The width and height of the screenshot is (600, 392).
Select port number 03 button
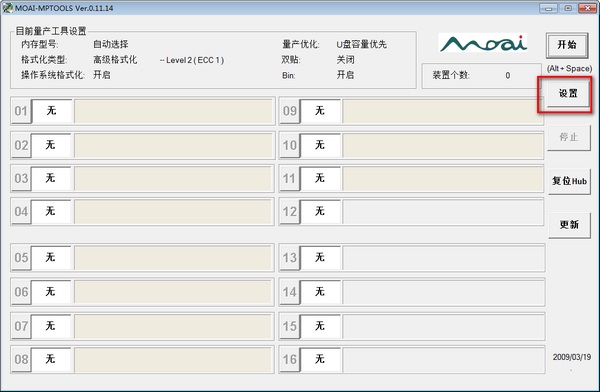pyautogui.click(x=21, y=178)
